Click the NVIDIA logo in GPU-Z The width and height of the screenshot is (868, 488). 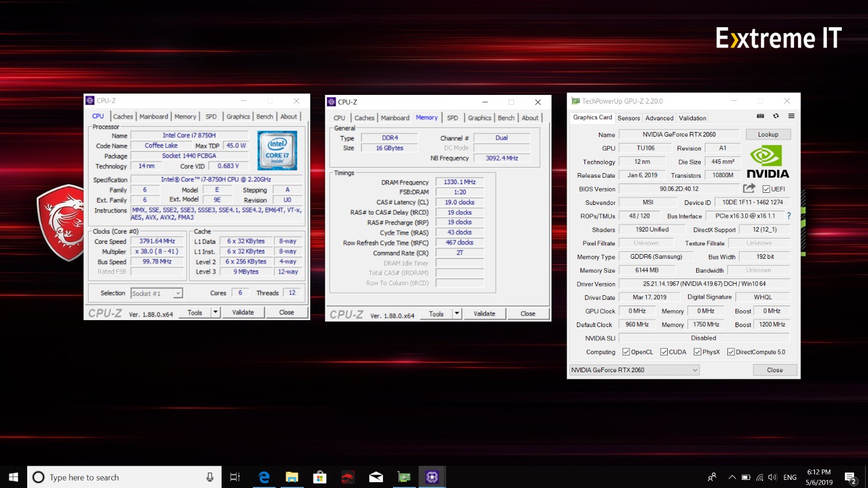pos(767,162)
